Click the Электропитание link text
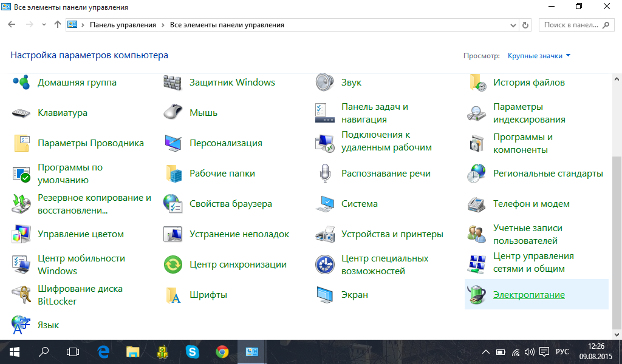Screen dimensions: 622x364 pos(529,295)
